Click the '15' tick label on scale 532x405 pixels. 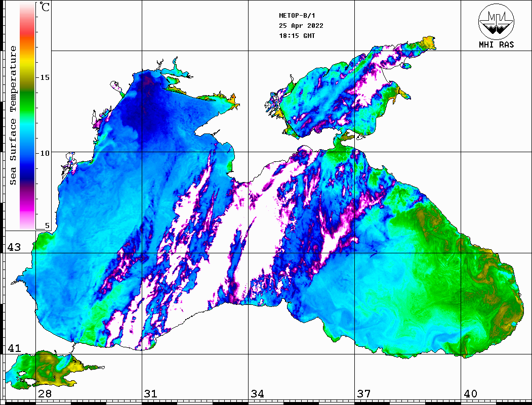[x=45, y=77]
